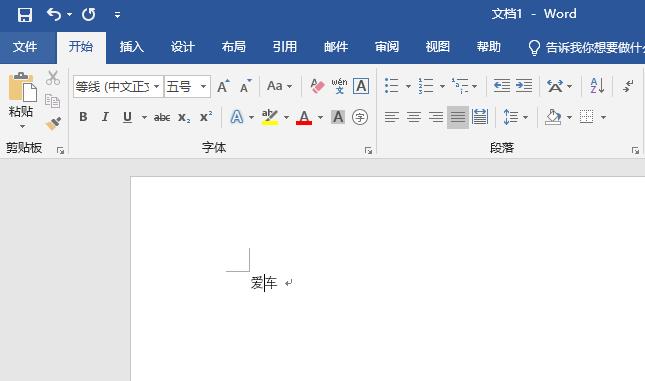Open the 剪贴板 dialog launcher
Screen dimensions: 645x381
click(60, 151)
